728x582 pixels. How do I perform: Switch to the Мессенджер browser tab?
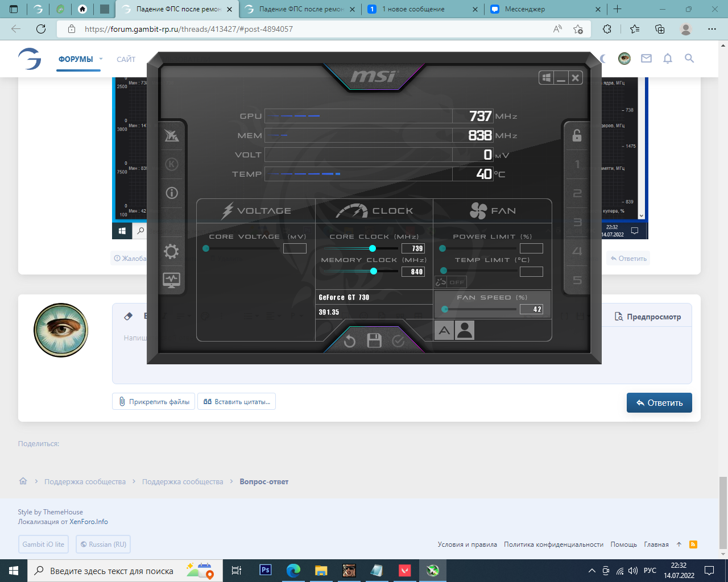(x=545, y=9)
